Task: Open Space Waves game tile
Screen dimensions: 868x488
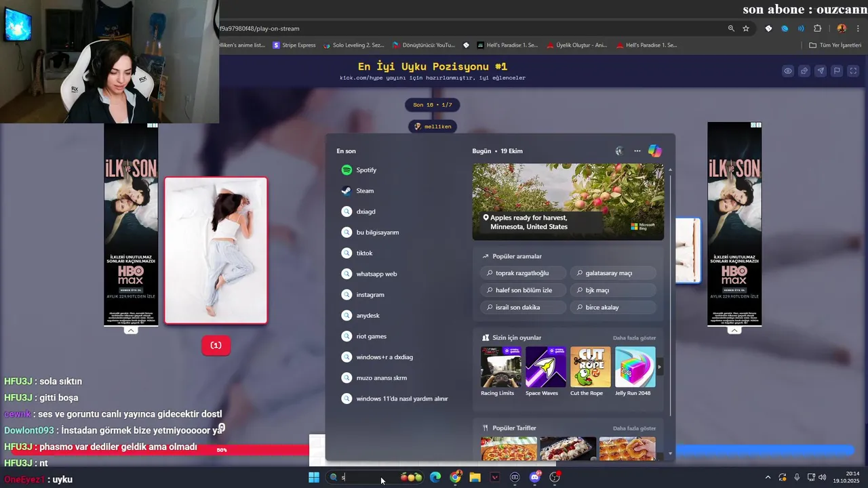Action: tap(545, 371)
